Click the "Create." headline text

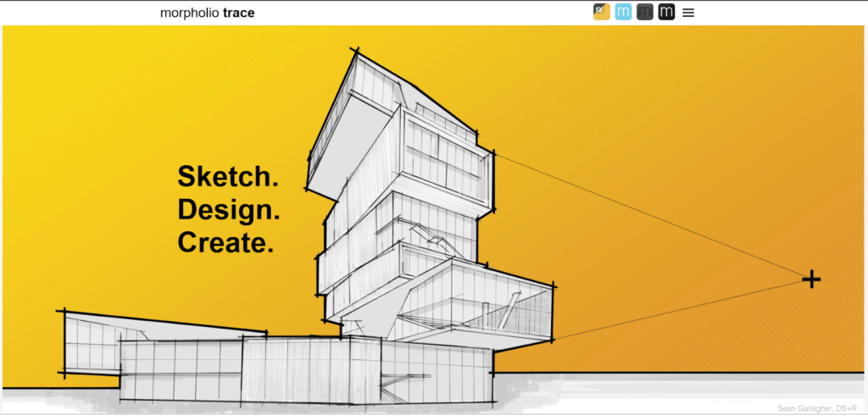coord(225,242)
